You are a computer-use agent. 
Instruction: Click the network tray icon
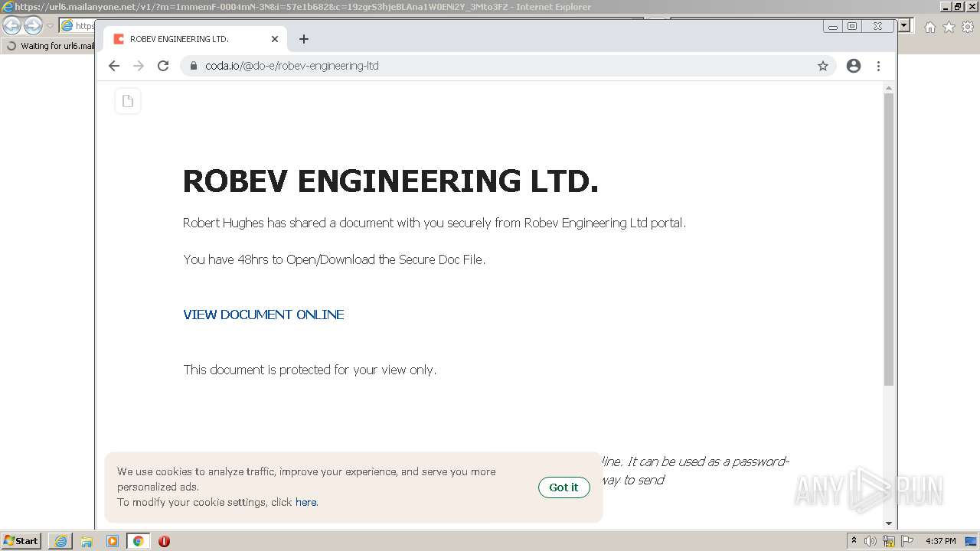[889, 541]
